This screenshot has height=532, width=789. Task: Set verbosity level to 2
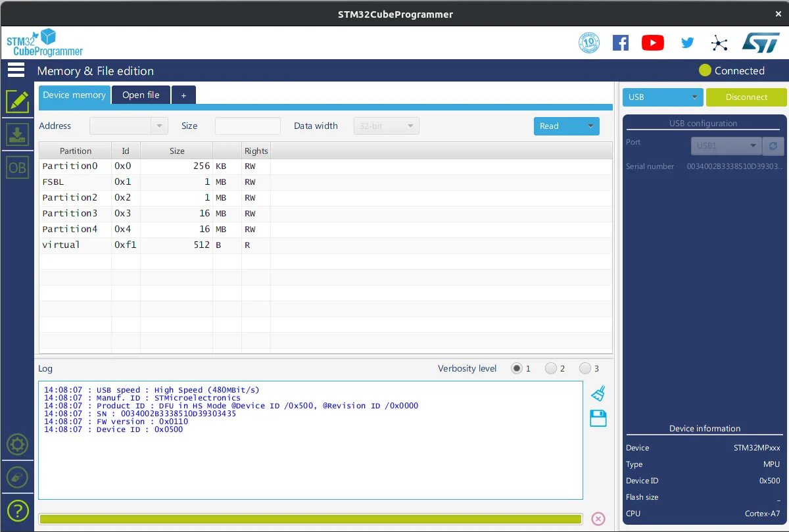pos(551,368)
